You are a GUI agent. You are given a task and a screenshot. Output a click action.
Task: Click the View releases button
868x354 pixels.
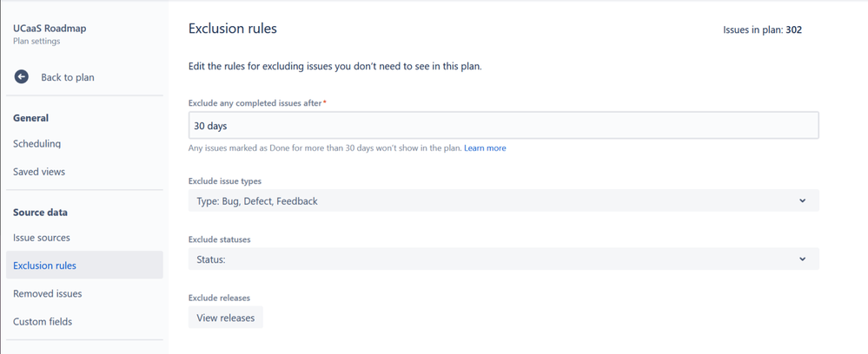[x=225, y=318]
